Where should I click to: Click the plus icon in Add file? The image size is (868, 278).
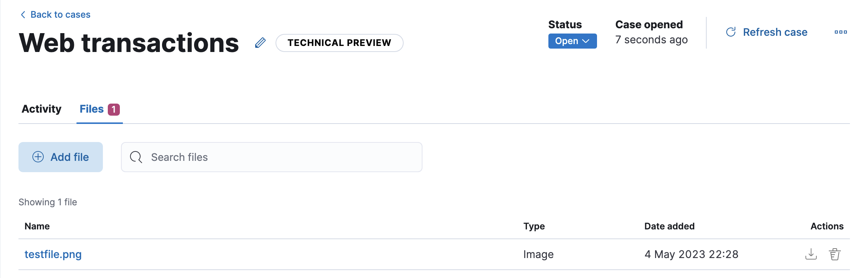38,157
